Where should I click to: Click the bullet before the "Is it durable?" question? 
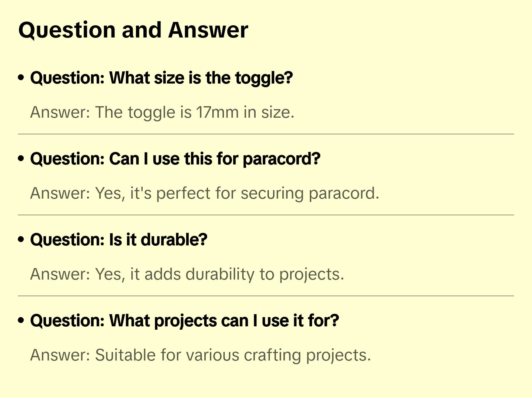coord(21,239)
